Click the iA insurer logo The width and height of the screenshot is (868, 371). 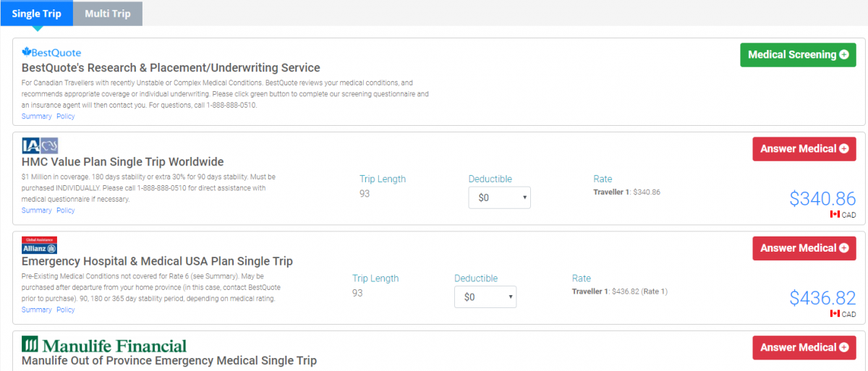click(40, 145)
